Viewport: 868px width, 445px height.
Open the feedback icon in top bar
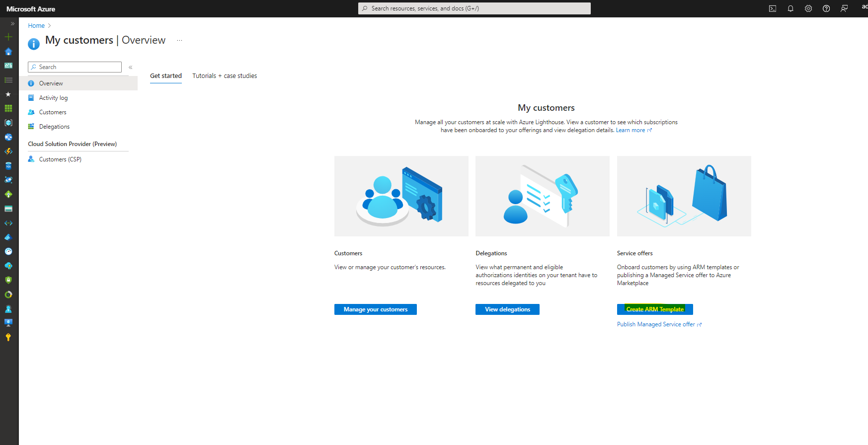(844, 8)
